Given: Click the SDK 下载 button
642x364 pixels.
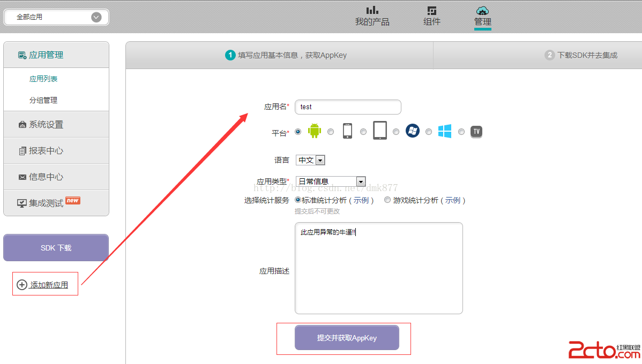Looking at the screenshot, I should 56,247.
